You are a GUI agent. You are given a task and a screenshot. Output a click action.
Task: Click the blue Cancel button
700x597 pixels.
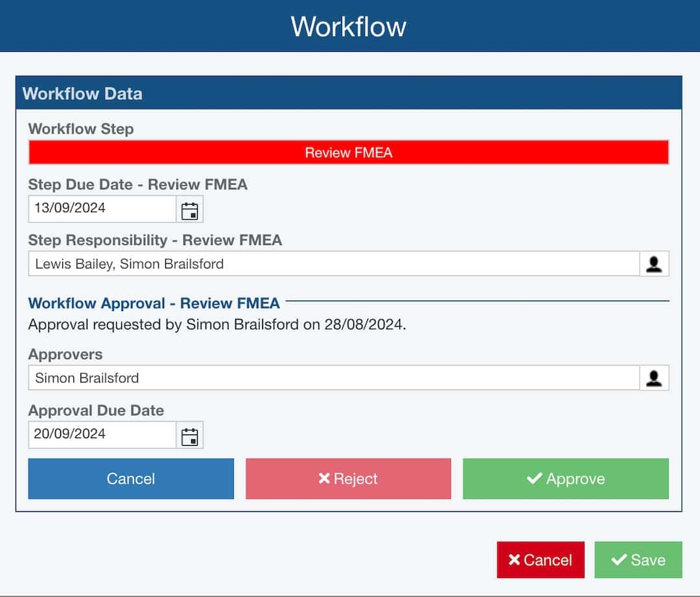click(x=130, y=478)
